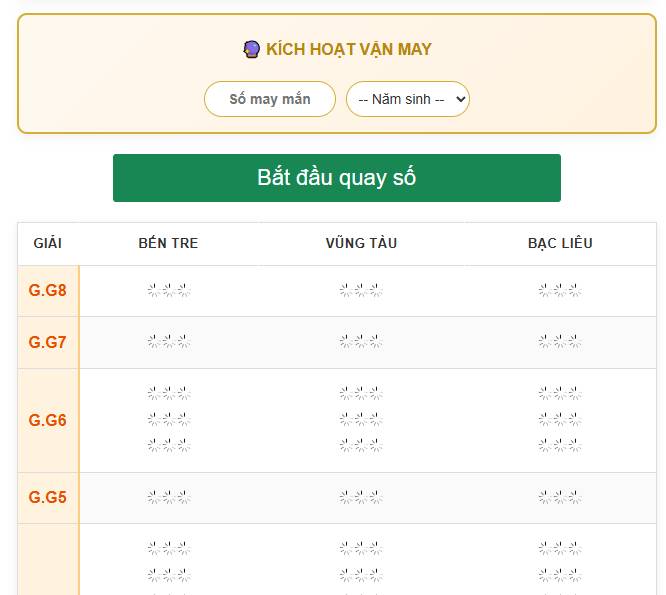Click the BẠC LIÊU column header
The image size is (666, 595).
click(560, 243)
